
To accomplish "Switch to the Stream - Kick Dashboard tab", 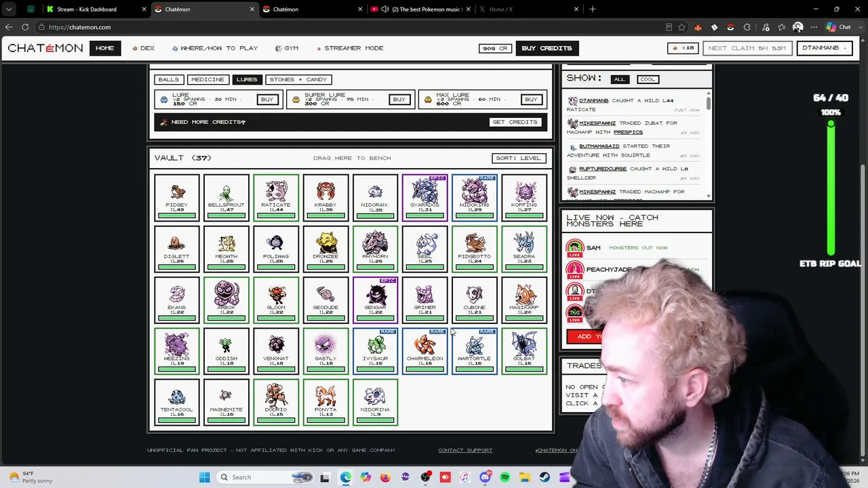I will [94, 9].
